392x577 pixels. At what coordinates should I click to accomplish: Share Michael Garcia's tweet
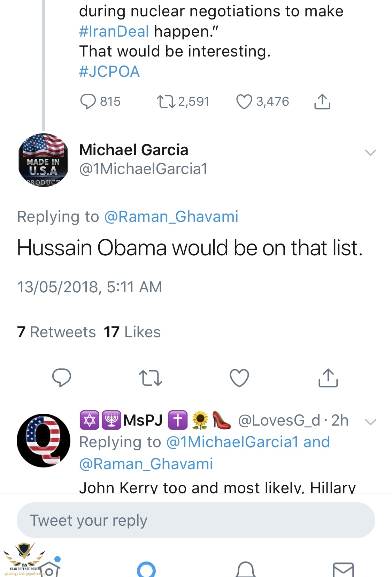click(x=328, y=378)
